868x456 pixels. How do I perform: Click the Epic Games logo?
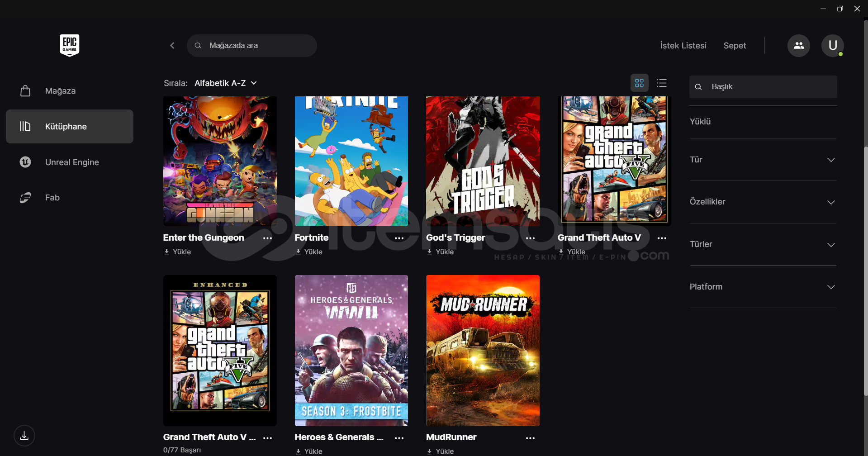coord(70,45)
